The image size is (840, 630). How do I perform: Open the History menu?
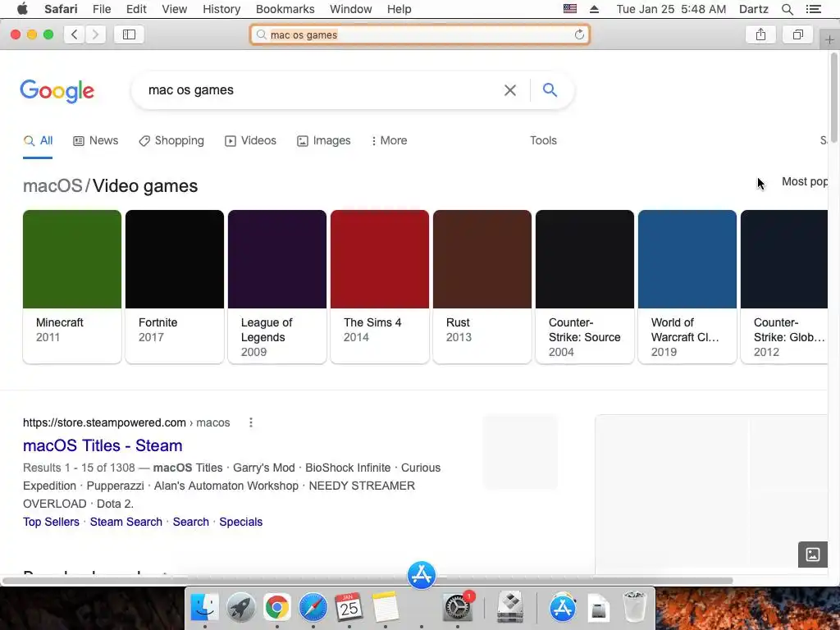tap(221, 9)
